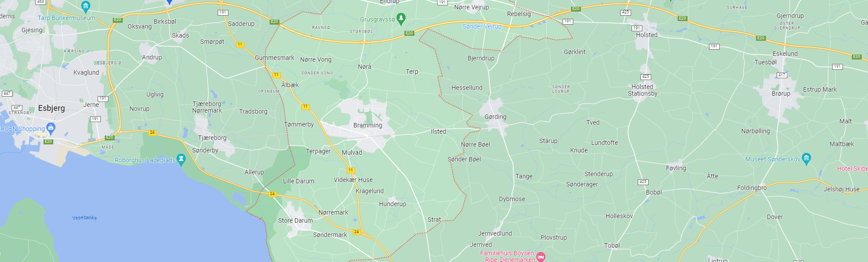
Task: Click route 24 shield near Store Darum
Action: click(x=272, y=194)
